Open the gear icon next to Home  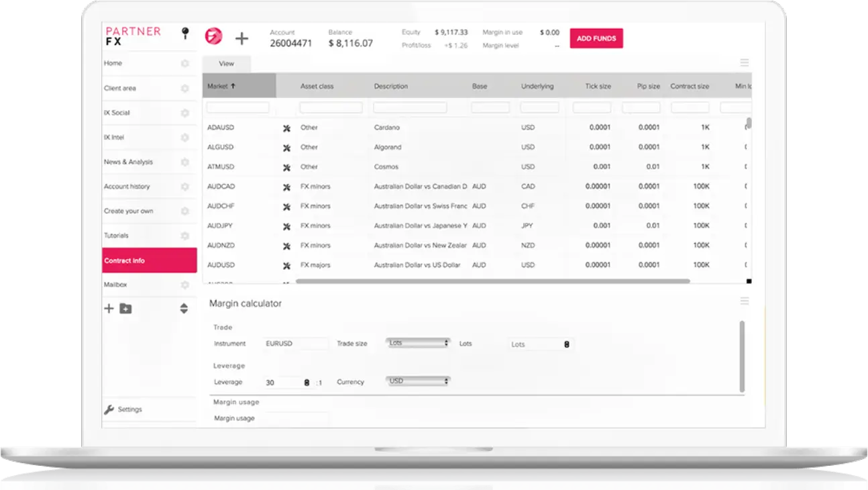(x=184, y=64)
